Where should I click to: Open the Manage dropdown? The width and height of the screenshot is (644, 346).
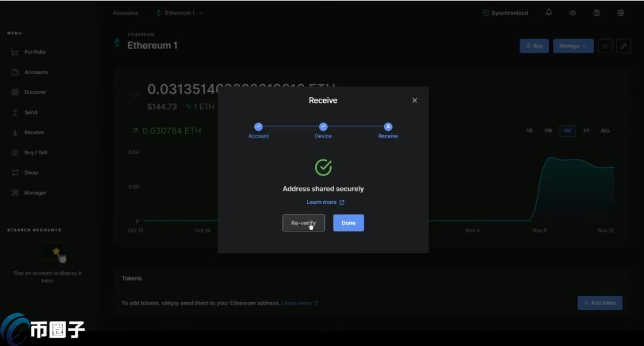coord(573,46)
